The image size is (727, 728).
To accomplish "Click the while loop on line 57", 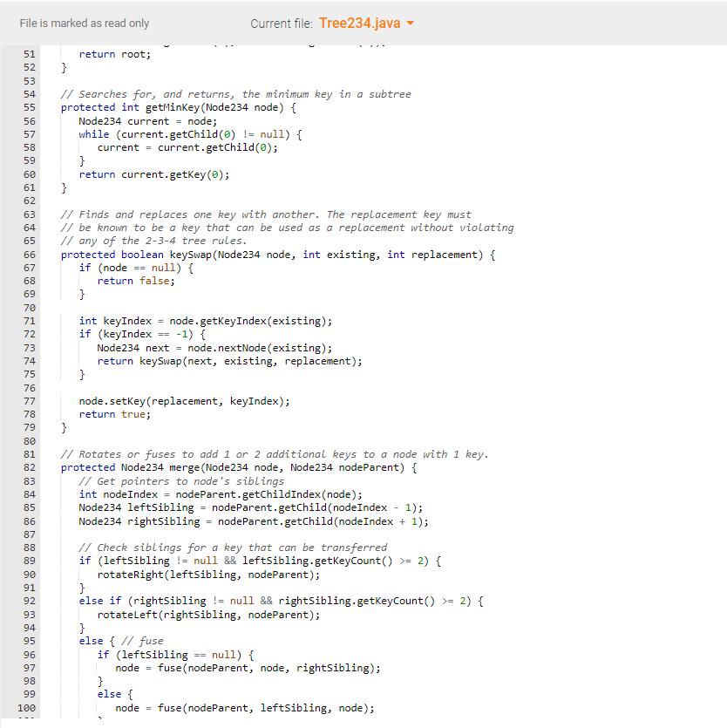I will (x=94, y=133).
